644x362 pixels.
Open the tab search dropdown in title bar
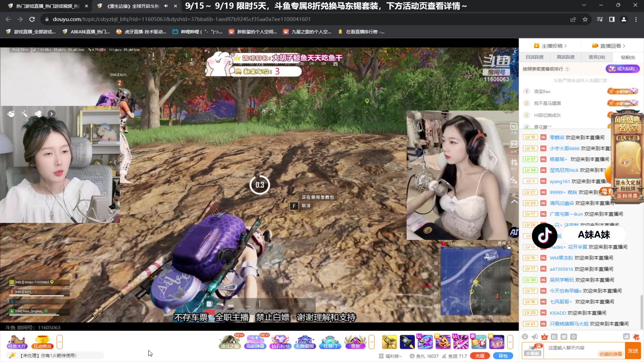tap(584, 5)
